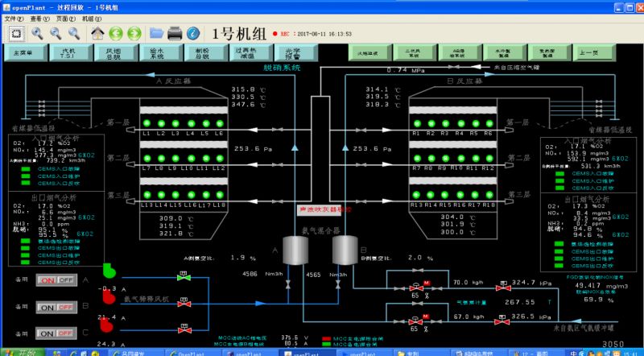Click the first magnifier zoom icon
644x356 pixels.
pos(37,33)
